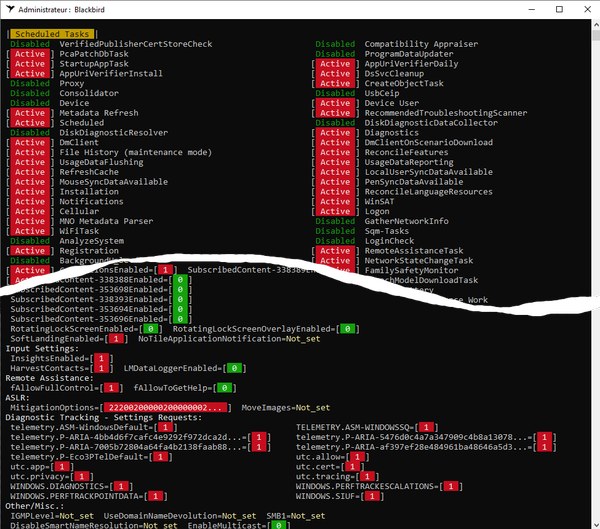Click the scrollbar down arrow

point(595,524)
